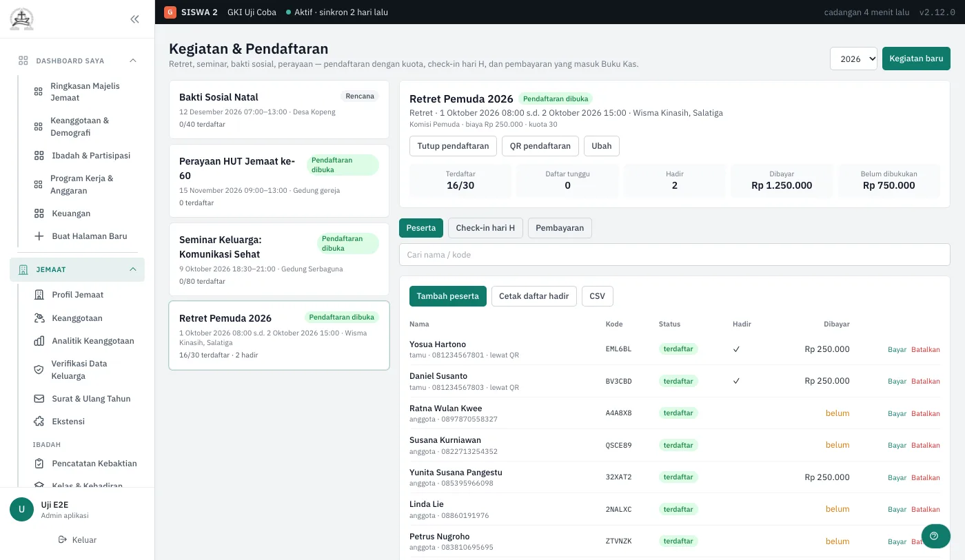This screenshot has height=560, width=965.
Task: Click the Program Kerja & Anggaran icon
Action: pyautogui.click(x=39, y=184)
